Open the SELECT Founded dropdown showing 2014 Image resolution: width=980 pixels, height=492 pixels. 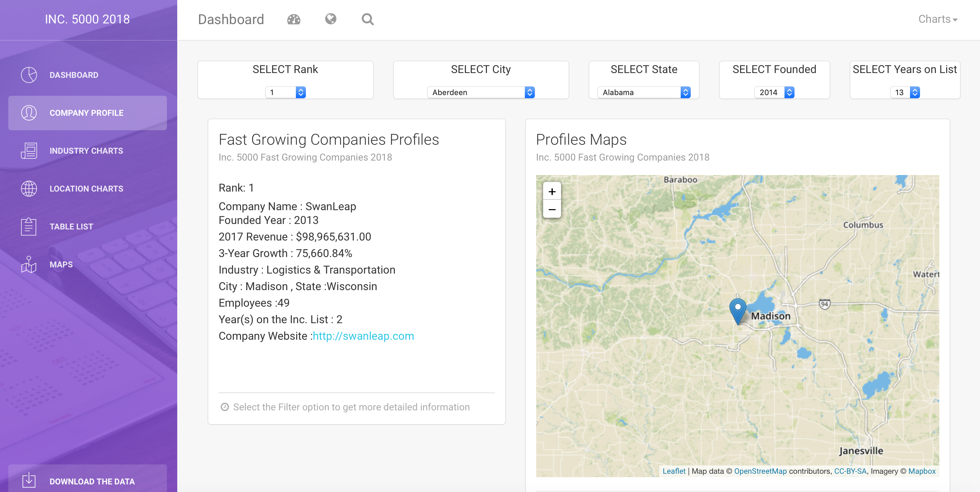point(774,92)
